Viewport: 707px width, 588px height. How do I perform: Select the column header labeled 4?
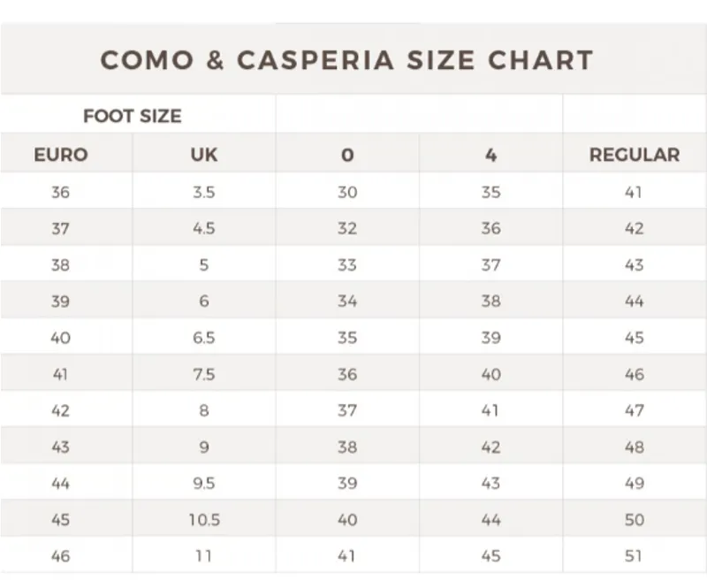pos(491,155)
